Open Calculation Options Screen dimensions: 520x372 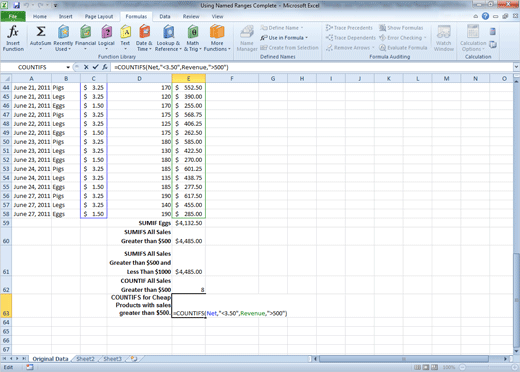(x=473, y=38)
